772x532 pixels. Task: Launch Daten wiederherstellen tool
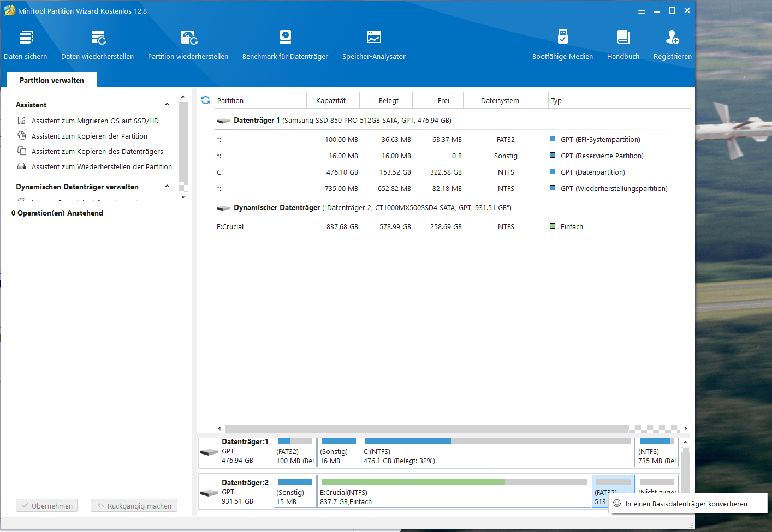pyautogui.click(x=98, y=45)
